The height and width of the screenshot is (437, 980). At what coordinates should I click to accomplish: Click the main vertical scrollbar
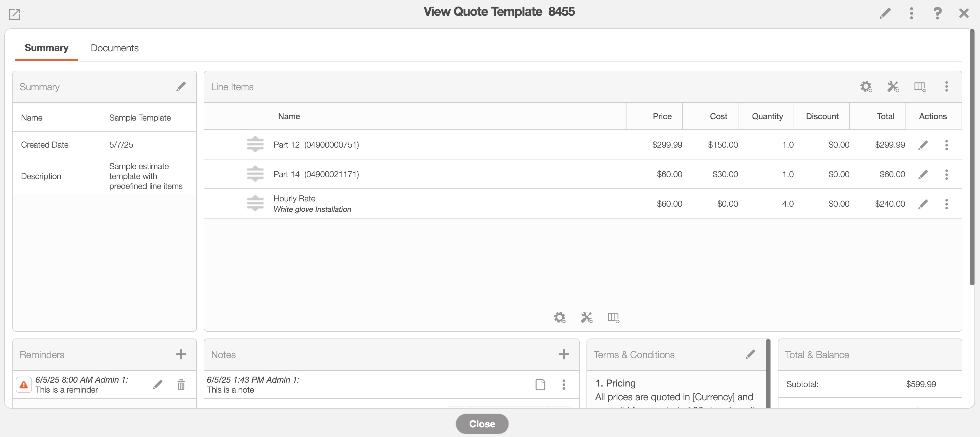972,157
